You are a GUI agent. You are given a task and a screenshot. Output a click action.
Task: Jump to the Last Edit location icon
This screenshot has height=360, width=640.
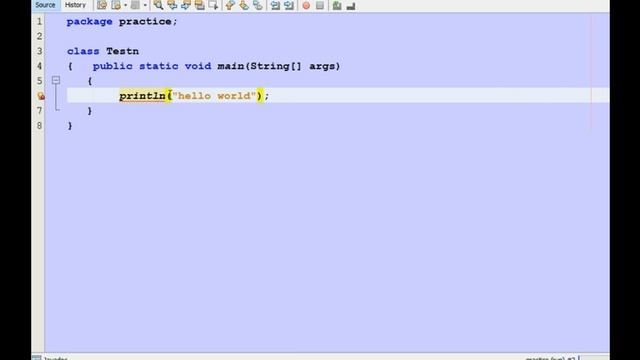pyautogui.click(x=102, y=5)
